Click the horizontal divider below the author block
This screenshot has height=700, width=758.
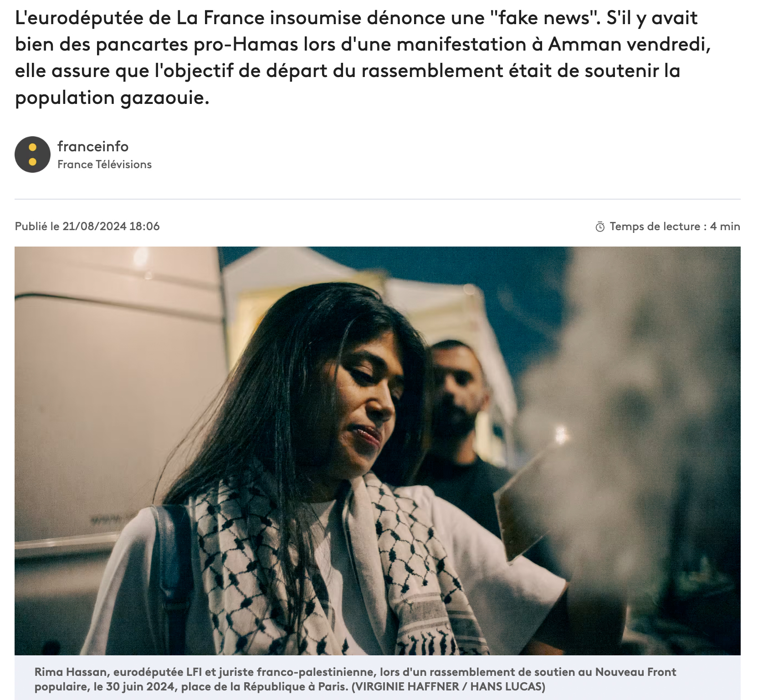(x=377, y=199)
